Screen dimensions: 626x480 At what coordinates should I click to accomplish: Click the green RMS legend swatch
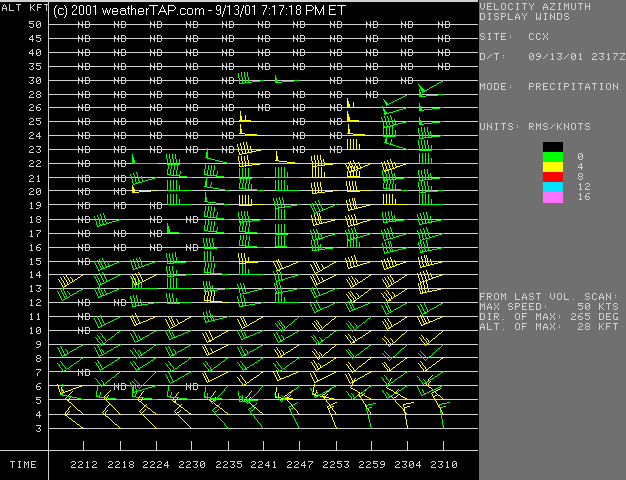click(555, 157)
